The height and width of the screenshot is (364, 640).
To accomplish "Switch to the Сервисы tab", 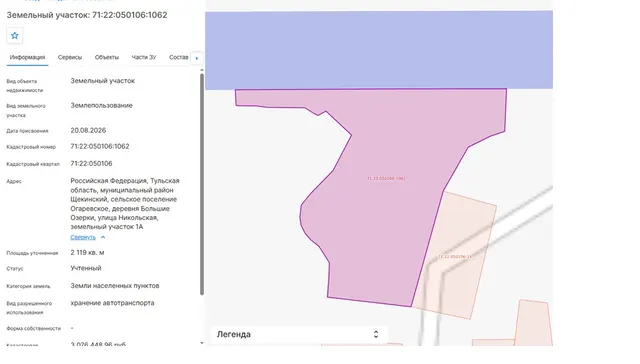I will (x=70, y=58).
